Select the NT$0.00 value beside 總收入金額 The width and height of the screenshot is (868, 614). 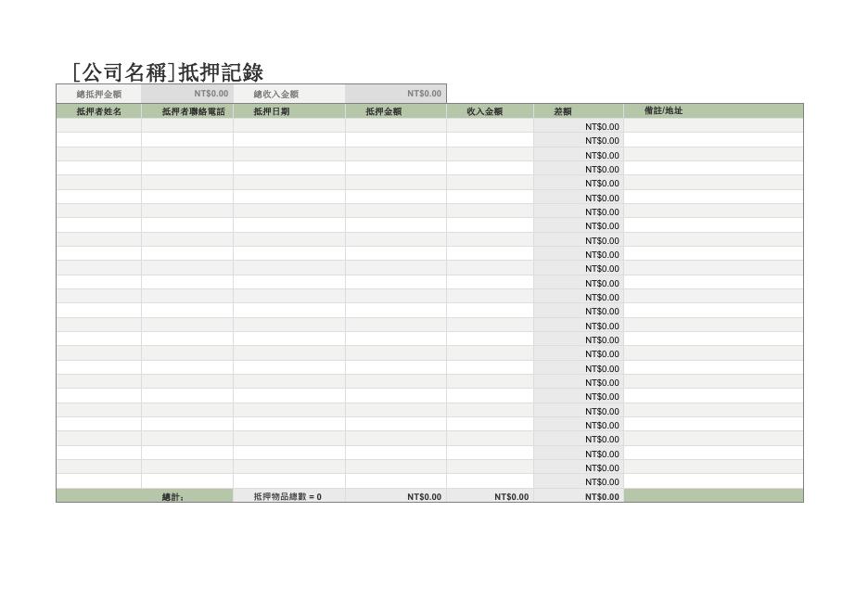pyautogui.click(x=396, y=94)
